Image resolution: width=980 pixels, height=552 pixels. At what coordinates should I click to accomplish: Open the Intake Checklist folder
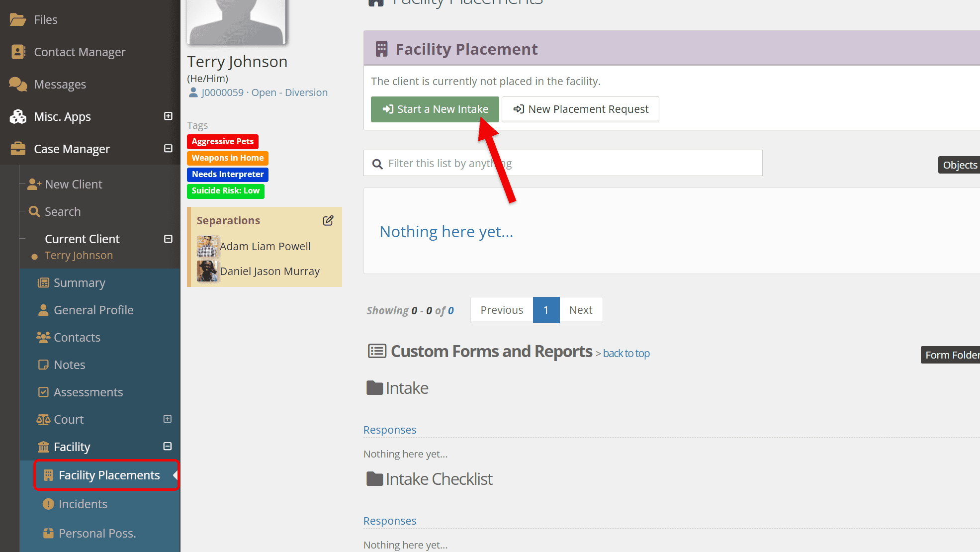pyautogui.click(x=429, y=479)
